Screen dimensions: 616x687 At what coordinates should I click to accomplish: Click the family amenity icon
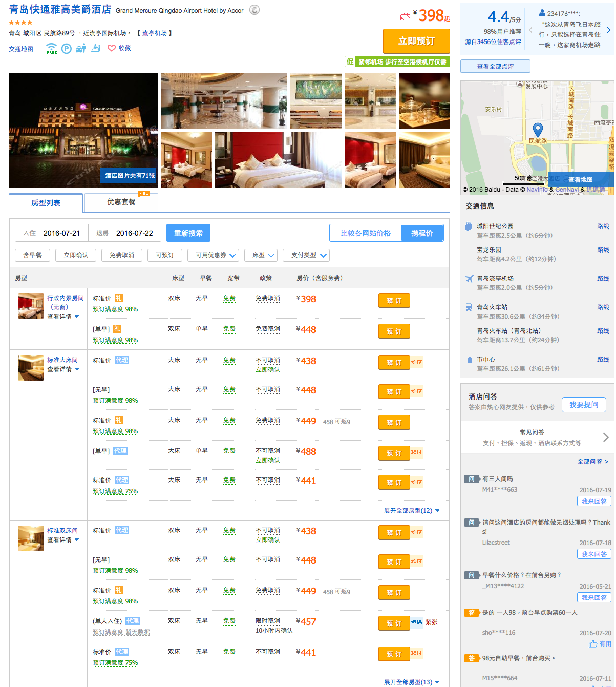point(96,48)
